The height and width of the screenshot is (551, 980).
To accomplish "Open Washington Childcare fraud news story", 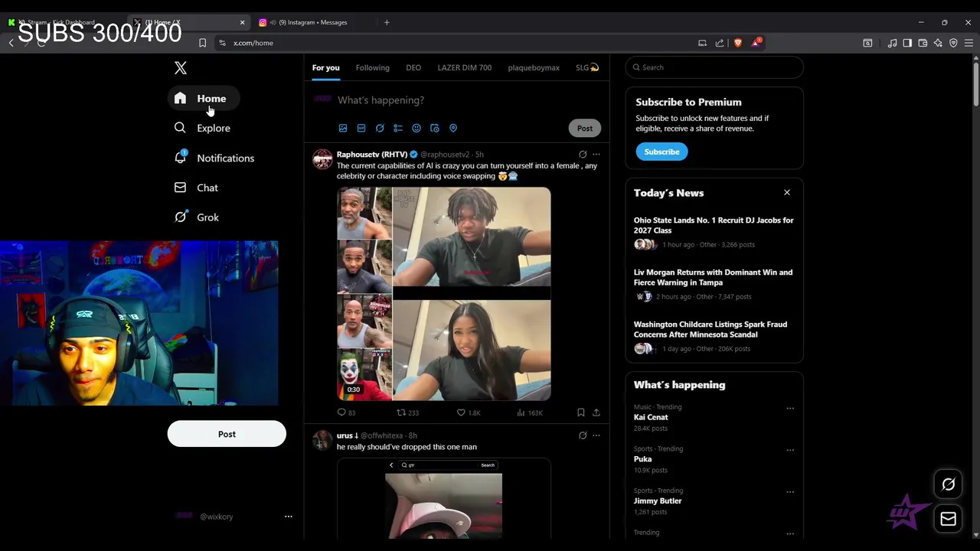I will coord(710,329).
